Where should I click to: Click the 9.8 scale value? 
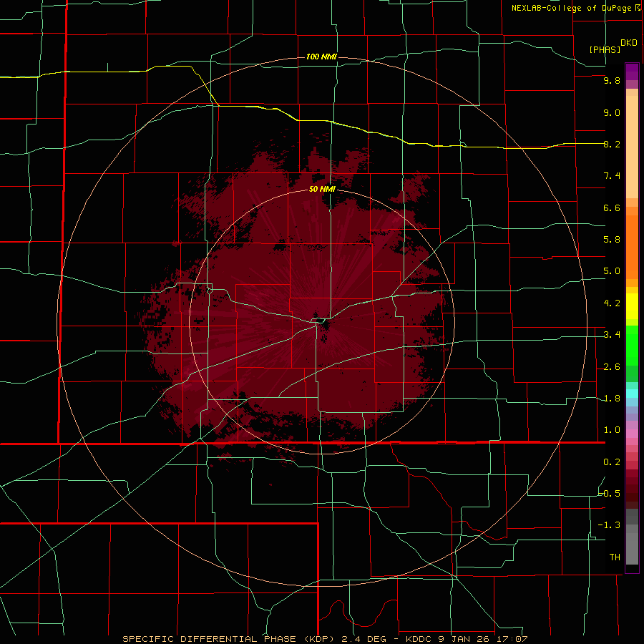click(x=612, y=80)
